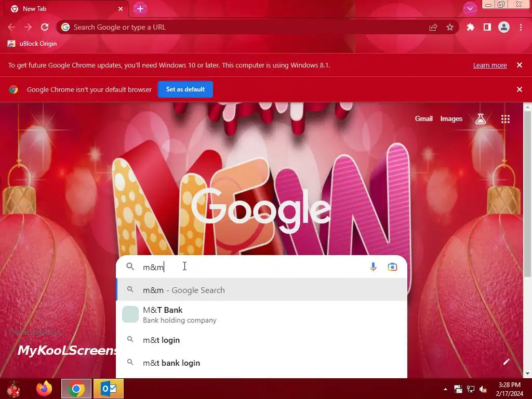Open the Google apps grid
The image size is (532, 399).
click(x=506, y=119)
